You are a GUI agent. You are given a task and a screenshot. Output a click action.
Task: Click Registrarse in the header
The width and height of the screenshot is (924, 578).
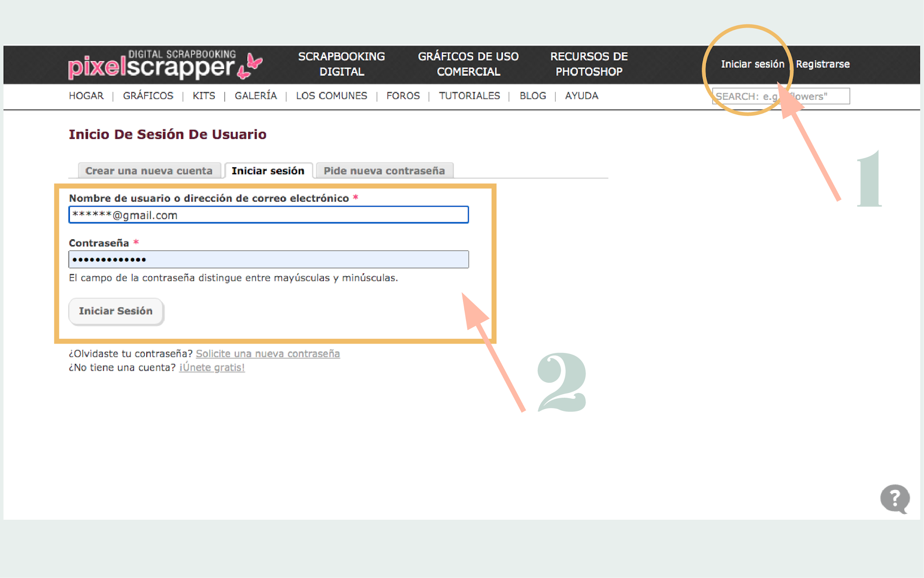point(822,64)
